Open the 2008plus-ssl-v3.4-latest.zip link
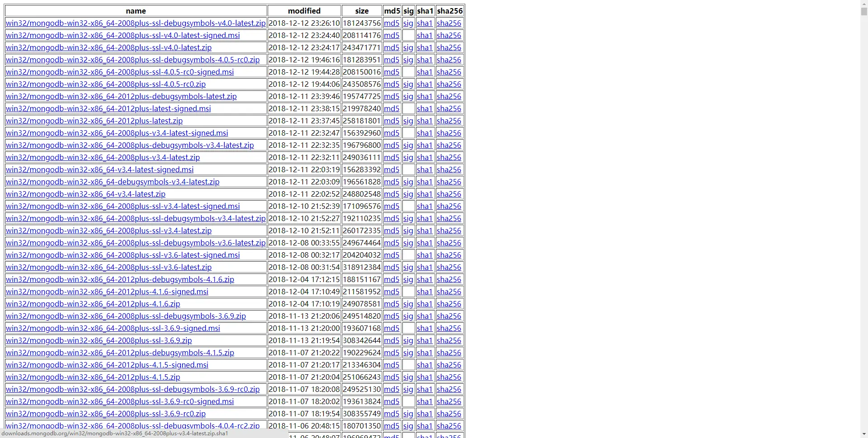Screen dimensions: 868x438 (108, 231)
